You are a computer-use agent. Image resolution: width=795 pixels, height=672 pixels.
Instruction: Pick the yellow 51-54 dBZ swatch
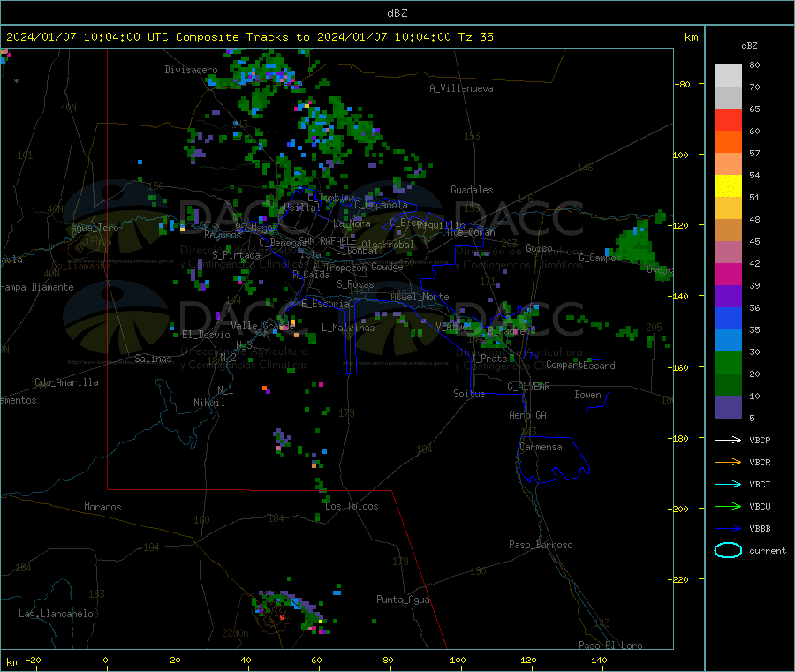coord(728,186)
